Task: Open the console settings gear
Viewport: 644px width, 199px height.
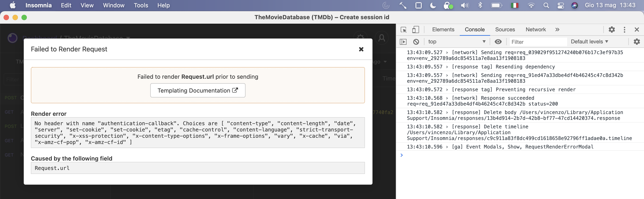Action: [x=637, y=42]
